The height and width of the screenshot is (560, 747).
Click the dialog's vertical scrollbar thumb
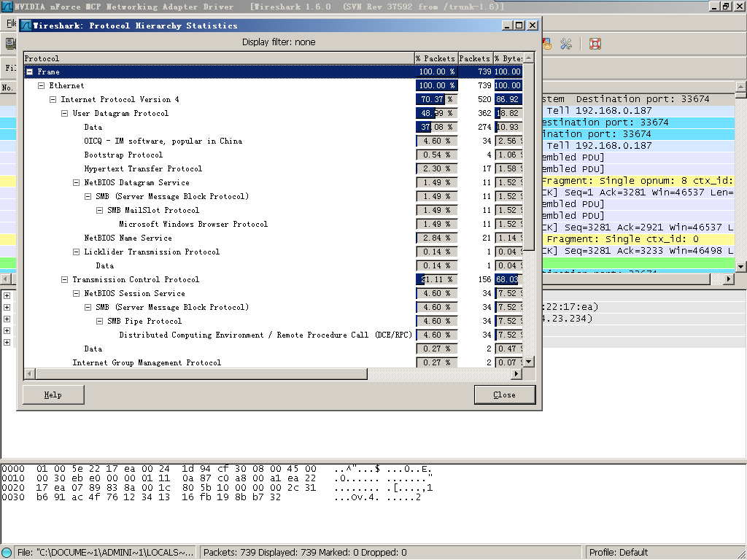[x=528, y=157]
